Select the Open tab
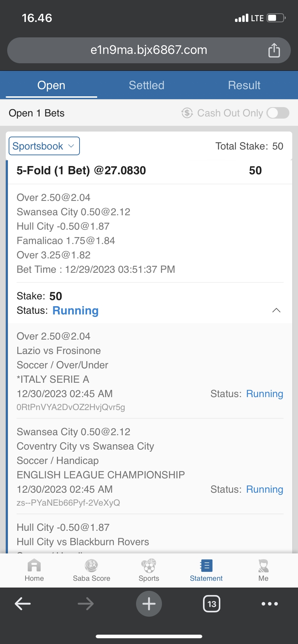Viewport: 298px width, 644px height. (51, 85)
